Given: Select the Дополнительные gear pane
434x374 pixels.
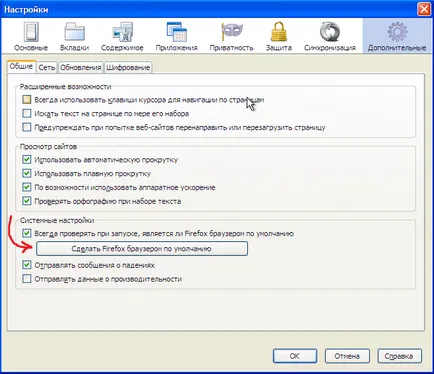Looking at the screenshot, I should (x=397, y=36).
